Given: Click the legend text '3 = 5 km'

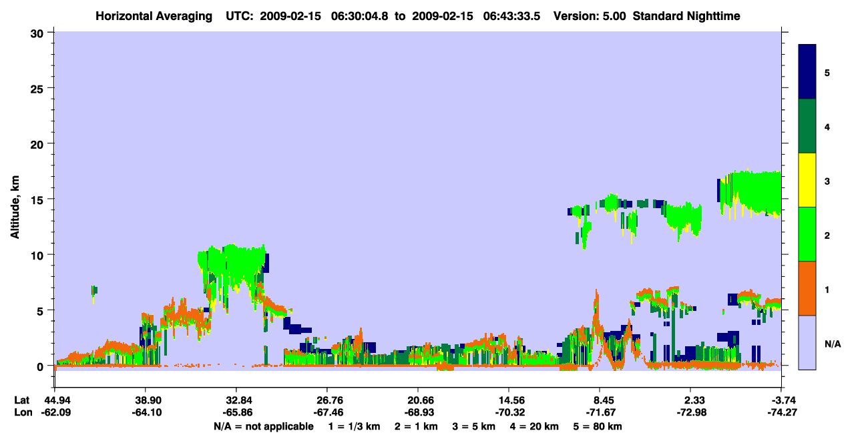Looking at the screenshot, I should tap(474, 426).
